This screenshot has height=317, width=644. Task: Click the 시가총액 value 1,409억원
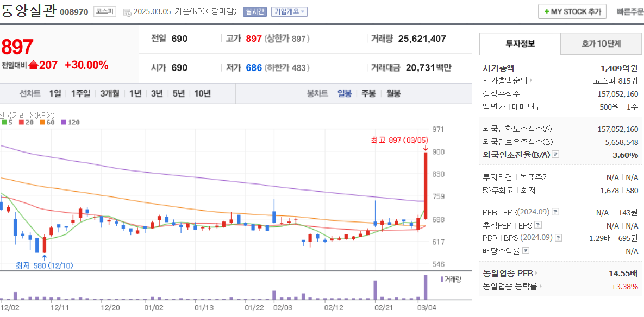click(x=619, y=68)
